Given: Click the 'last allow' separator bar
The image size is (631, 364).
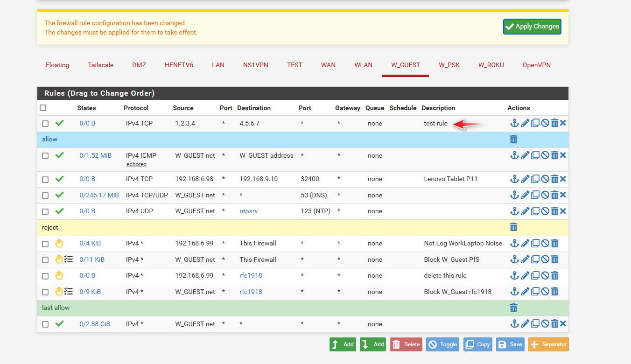Looking at the screenshot, I should [x=303, y=308].
